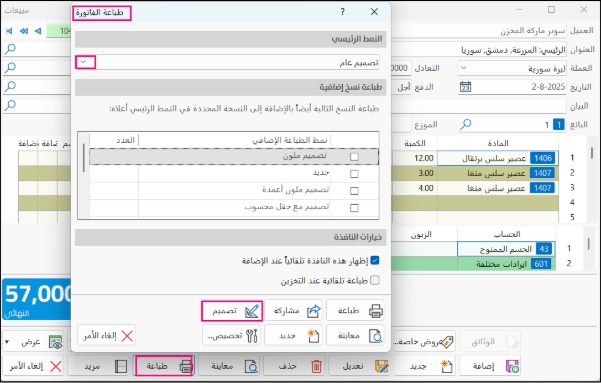Click the printer icon in the dialog's طباعة button
This screenshot has width=601, height=383.
tap(376, 311)
